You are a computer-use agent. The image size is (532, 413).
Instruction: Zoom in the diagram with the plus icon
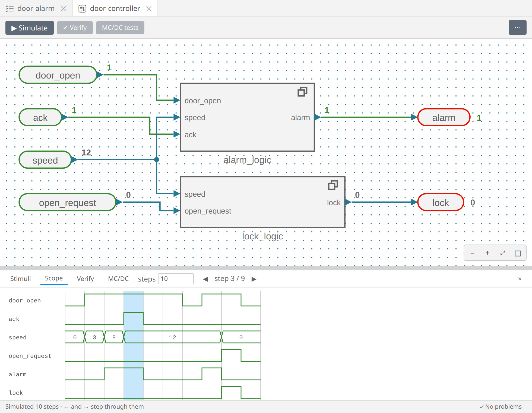coord(487,253)
